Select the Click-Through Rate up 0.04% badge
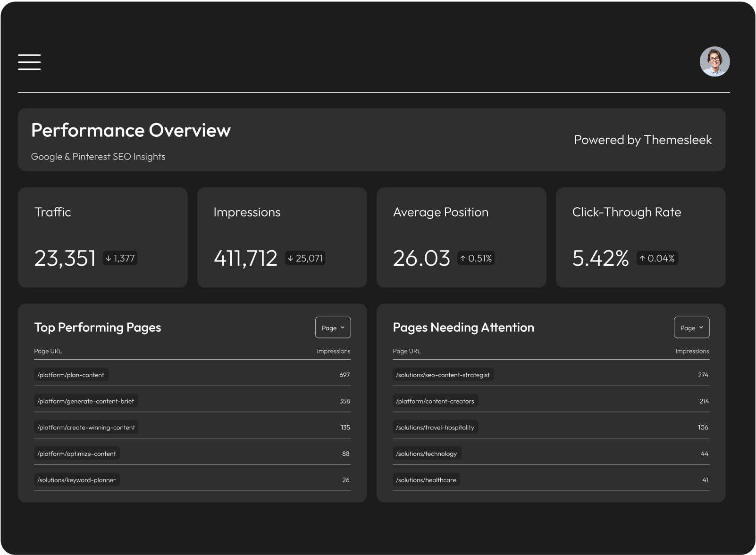Image resolution: width=756 pixels, height=555 pixels. [x=657, y=258]
